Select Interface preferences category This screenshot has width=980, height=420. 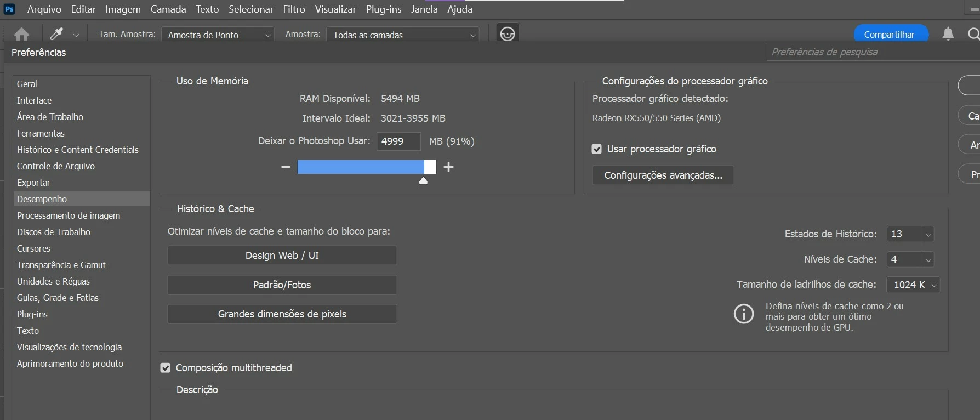(82, 100)
